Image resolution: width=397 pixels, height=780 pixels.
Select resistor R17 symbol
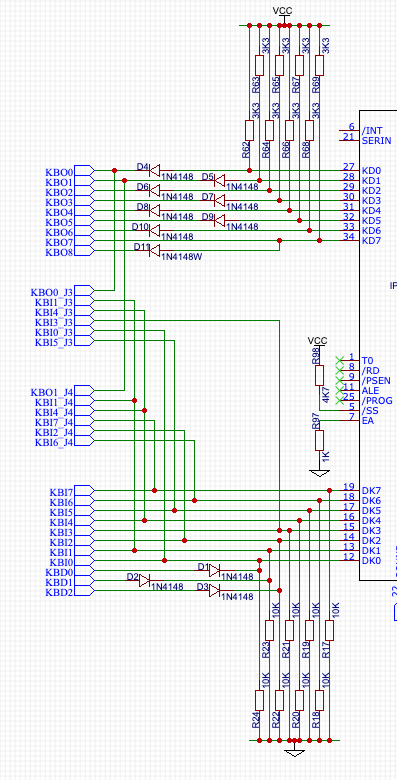(x=329, y=630)
